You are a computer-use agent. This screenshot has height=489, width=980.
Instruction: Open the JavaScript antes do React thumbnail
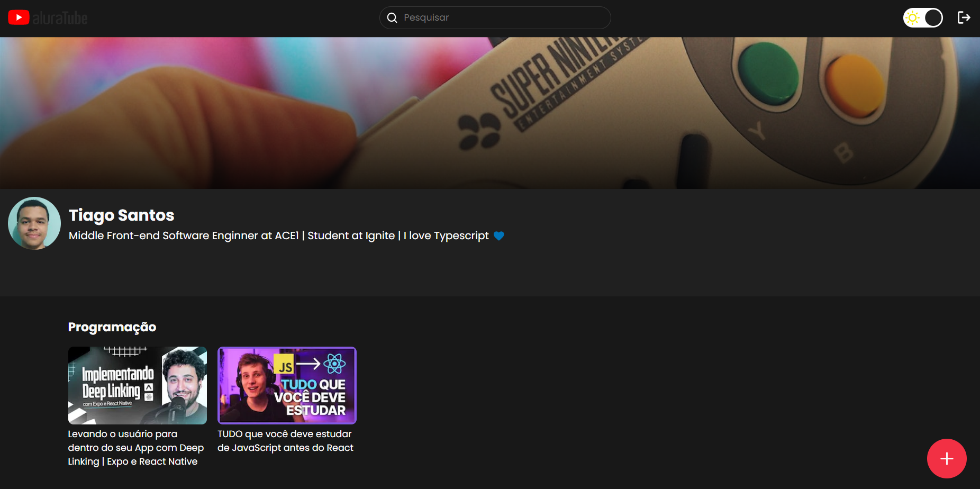coord(287,385)
